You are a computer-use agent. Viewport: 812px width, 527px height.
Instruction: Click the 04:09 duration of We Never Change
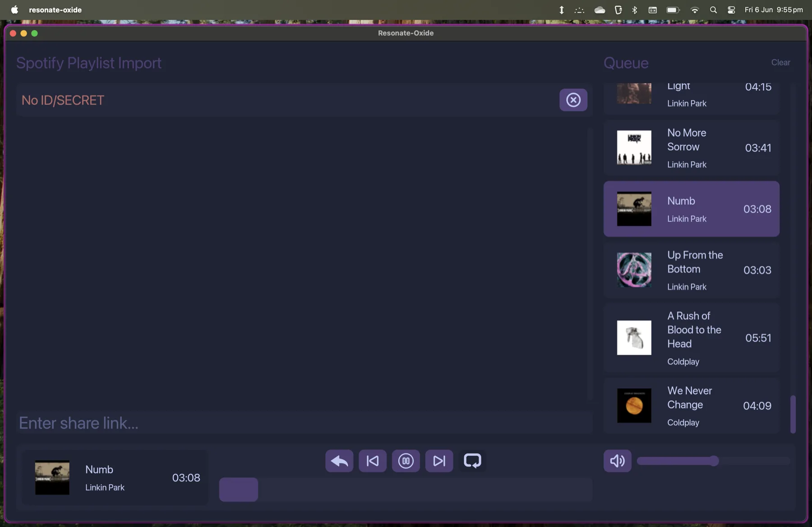757,406
